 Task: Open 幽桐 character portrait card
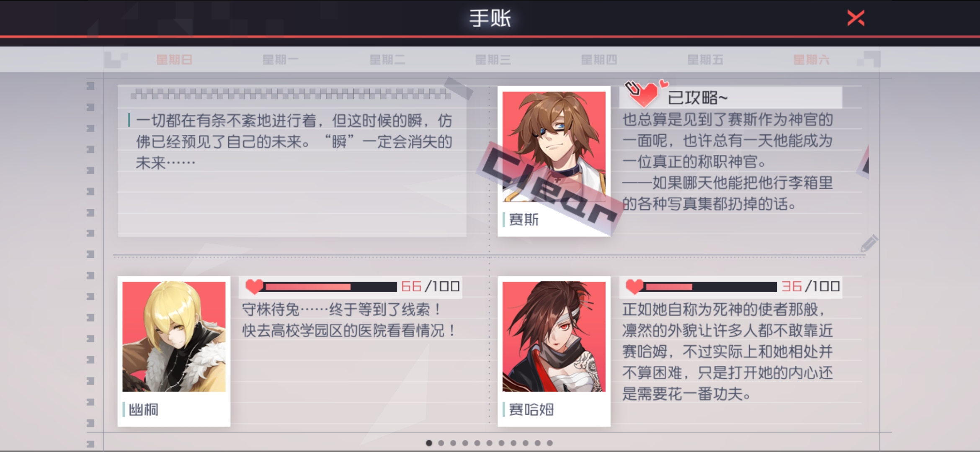tap(174, 351)
